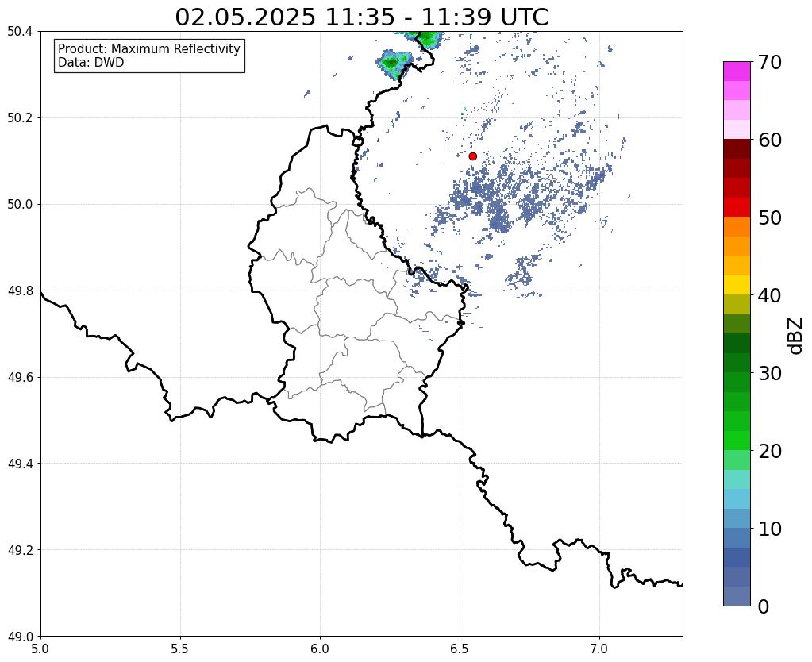Click longitude axis label 6.0
Viewport: 812px width, 662px height.
(320, 649)
